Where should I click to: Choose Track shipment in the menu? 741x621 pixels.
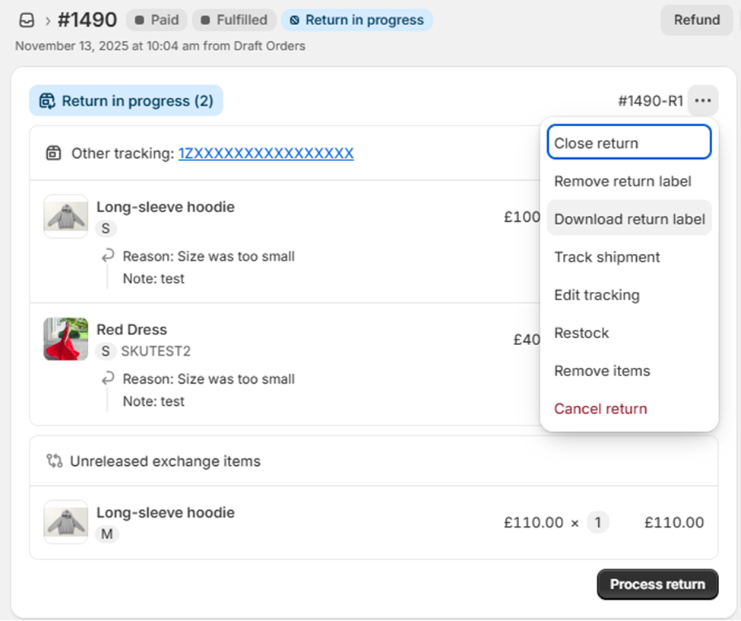[x=607, y=257]
